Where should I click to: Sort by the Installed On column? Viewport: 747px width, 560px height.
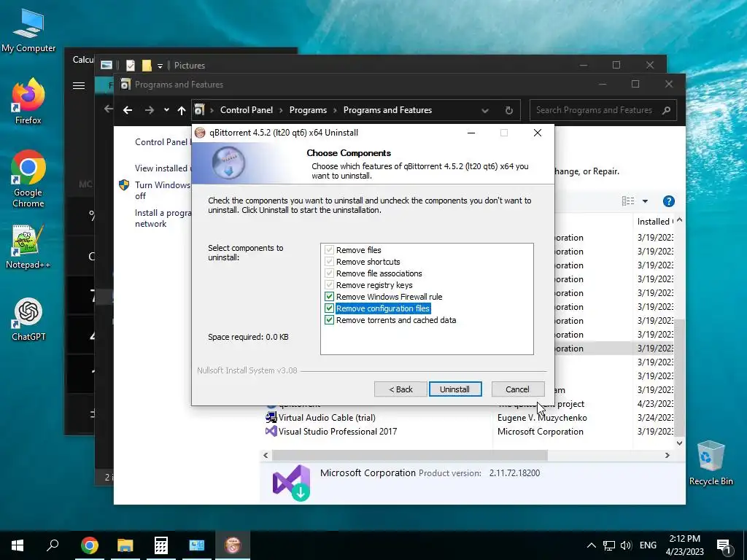[x=654, y=222]
